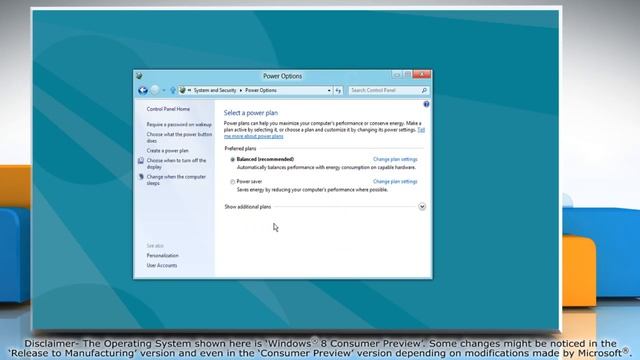Click the Search Control Panel field
The width and height of the screenshot is (640, 360).
click(x=388, y=90)
